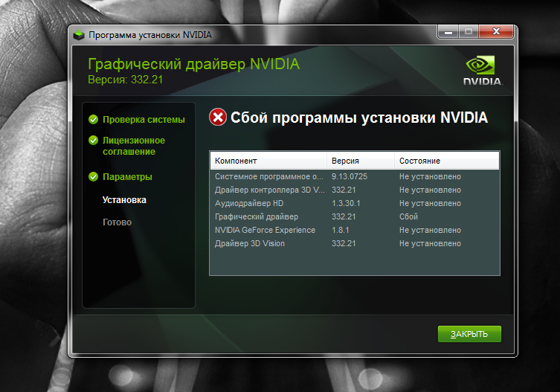560x392 pixels.
Task: Select the Драйвер 3D Vision row
Action: [355, 243]
